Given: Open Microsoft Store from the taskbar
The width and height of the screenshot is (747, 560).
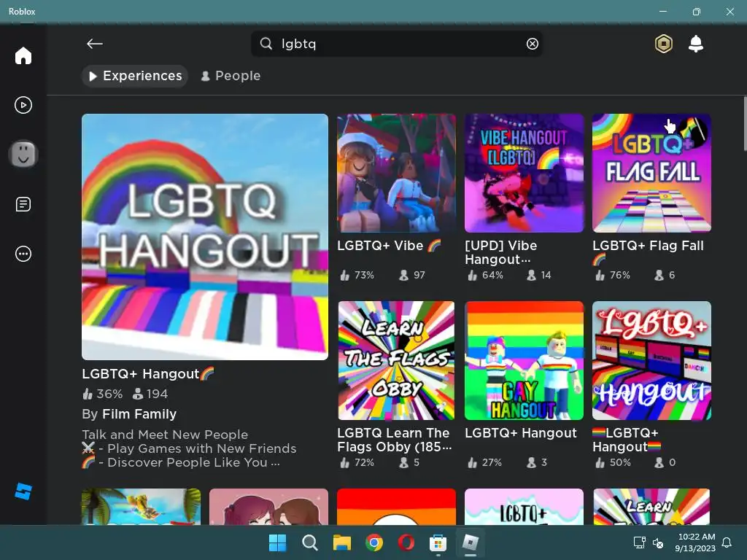Looking at the screenshot, I should click(438, 542).
